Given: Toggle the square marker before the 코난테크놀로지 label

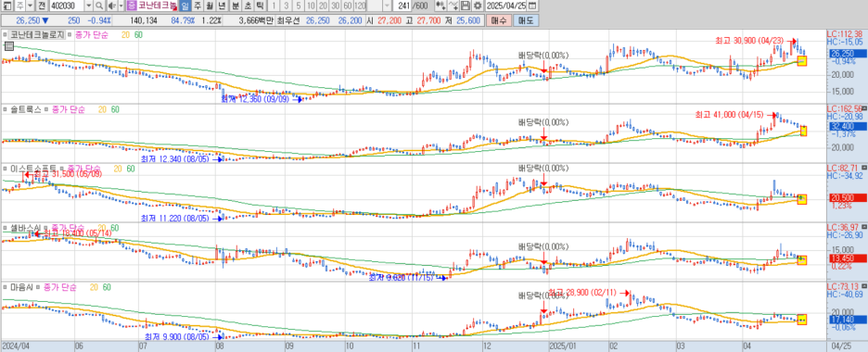Looking at the screenshot, I should (5, 34).
